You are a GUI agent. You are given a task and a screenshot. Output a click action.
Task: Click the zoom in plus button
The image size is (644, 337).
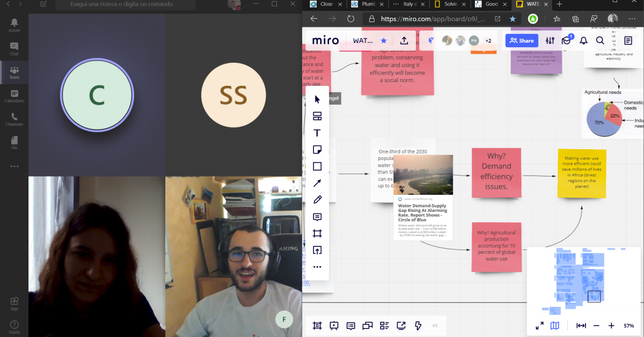(611, 326)
